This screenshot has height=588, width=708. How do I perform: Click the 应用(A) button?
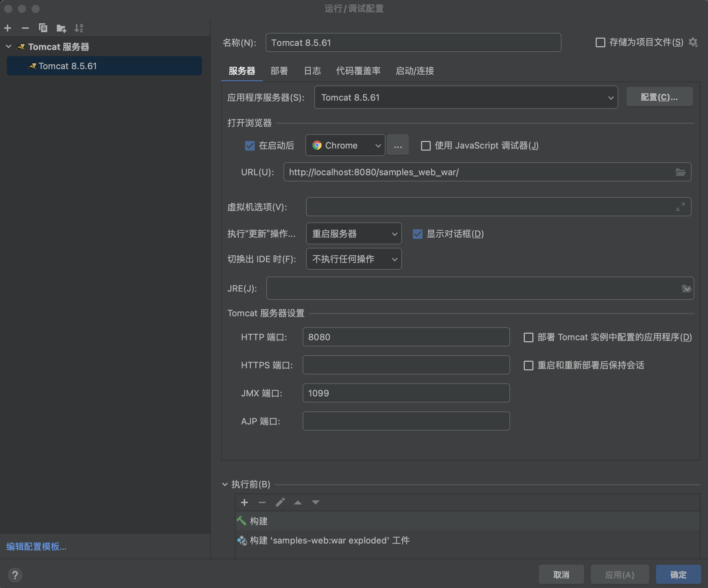620,575
